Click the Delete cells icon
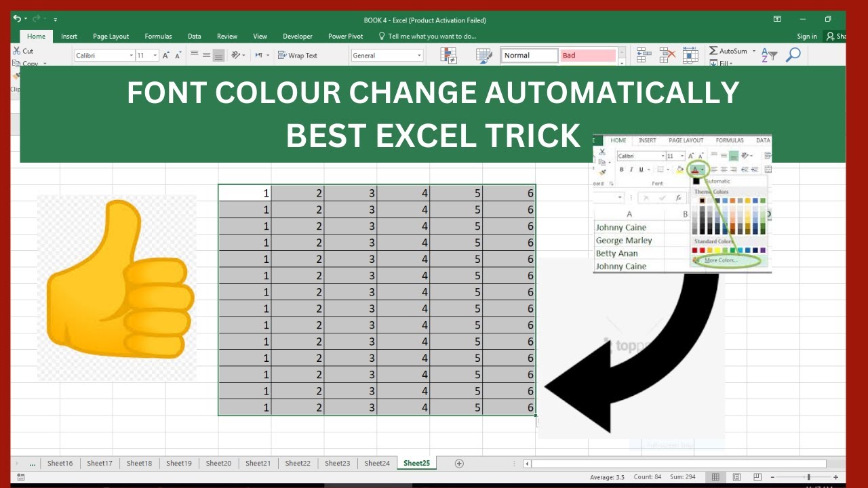The image size is (868, 488). pyautogui.click(x=667, y=55)
